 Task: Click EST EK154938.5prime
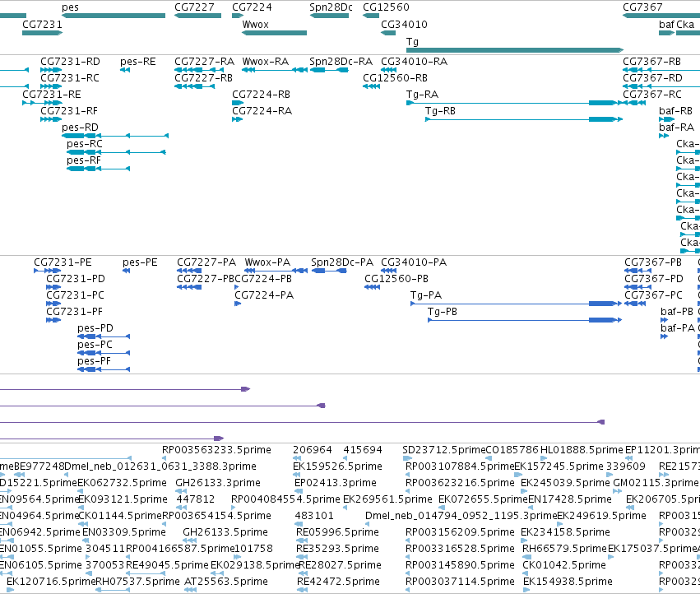coord(568,582)
